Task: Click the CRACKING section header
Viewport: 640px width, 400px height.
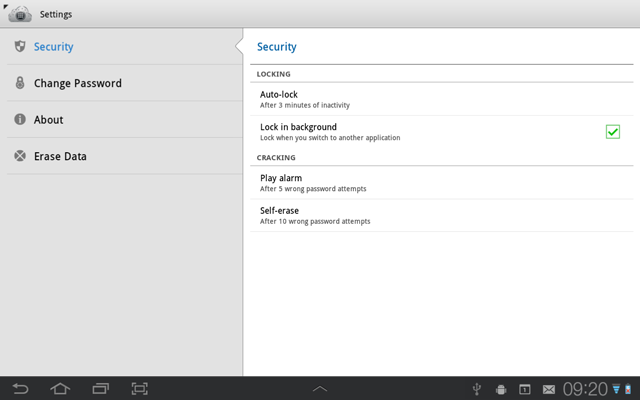Action: (276, 158)
